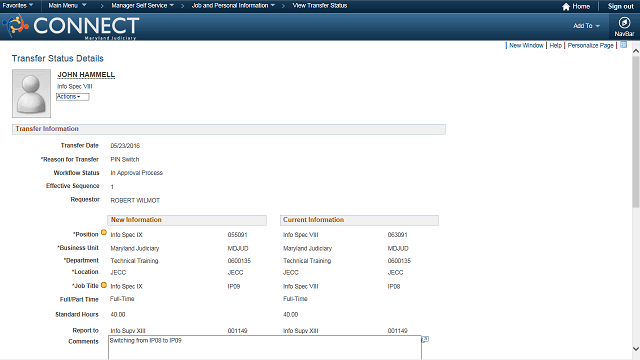Click John Hammell's profile photo placeholder
The height and width of the screenshot is (360, 640).
pyautogui.click(x=31, y=93)
